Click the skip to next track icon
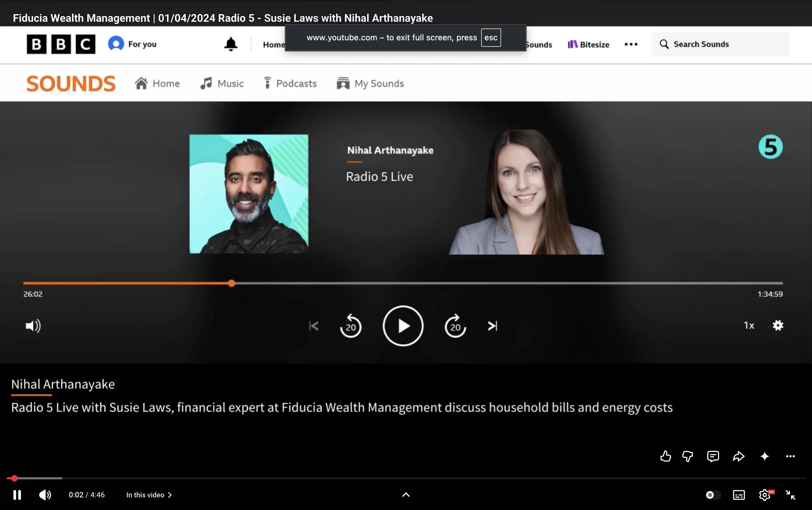The height and width of the screenshot is (510, 812). pyautogui.click(x=493, y=326)
